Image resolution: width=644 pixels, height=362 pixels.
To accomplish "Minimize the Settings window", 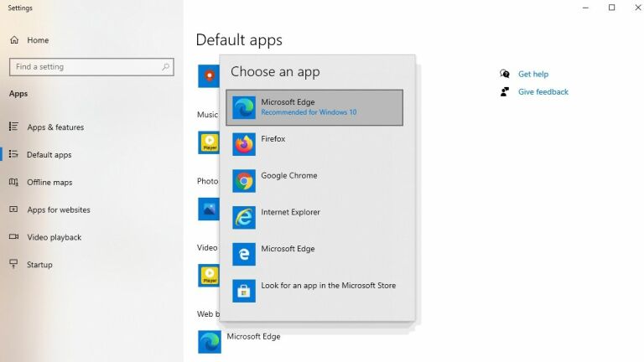I will [x=585, y=8].
